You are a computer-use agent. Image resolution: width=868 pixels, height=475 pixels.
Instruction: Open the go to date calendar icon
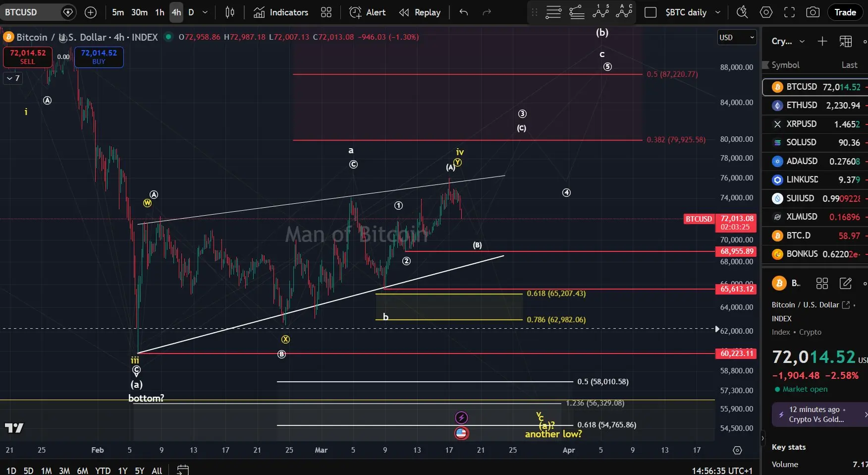[183, 470]
